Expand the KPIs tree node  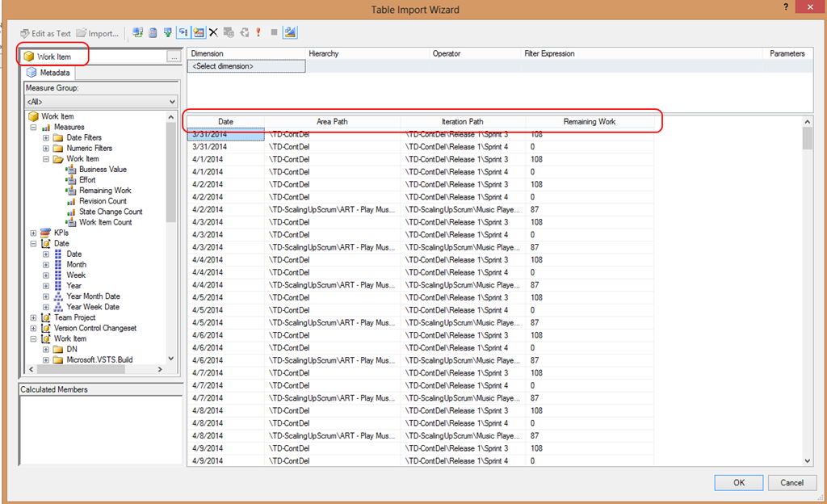[34, 233]
